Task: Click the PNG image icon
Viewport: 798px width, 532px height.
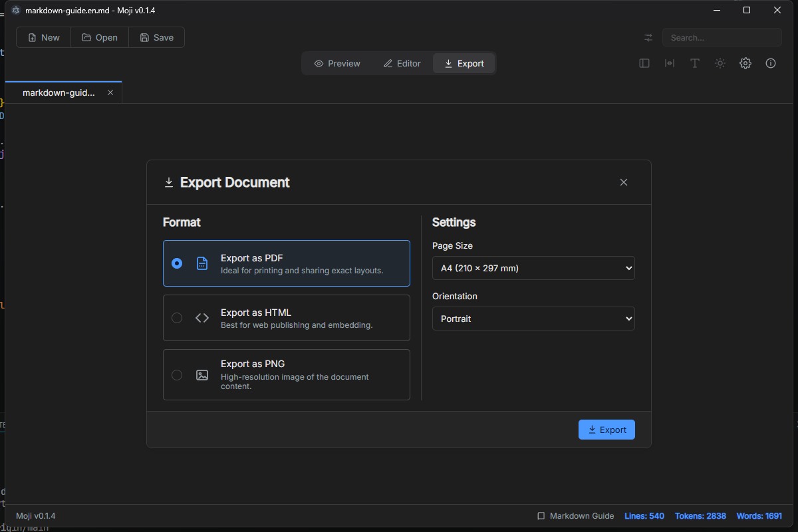Action: click(202, 375)
